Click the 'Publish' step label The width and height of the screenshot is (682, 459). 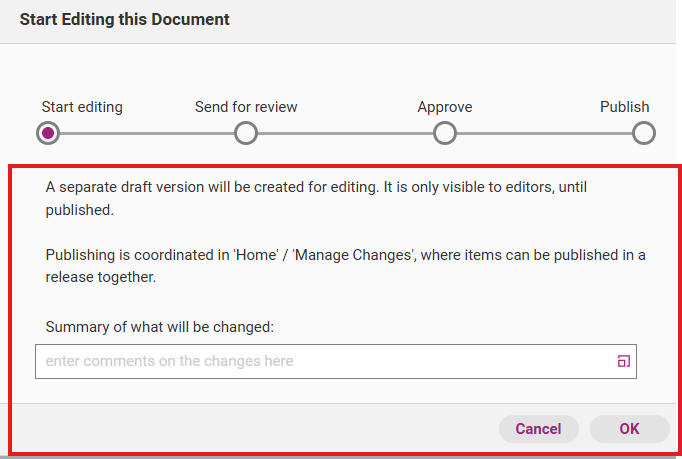pyautogui.click(x=624, y=107)
